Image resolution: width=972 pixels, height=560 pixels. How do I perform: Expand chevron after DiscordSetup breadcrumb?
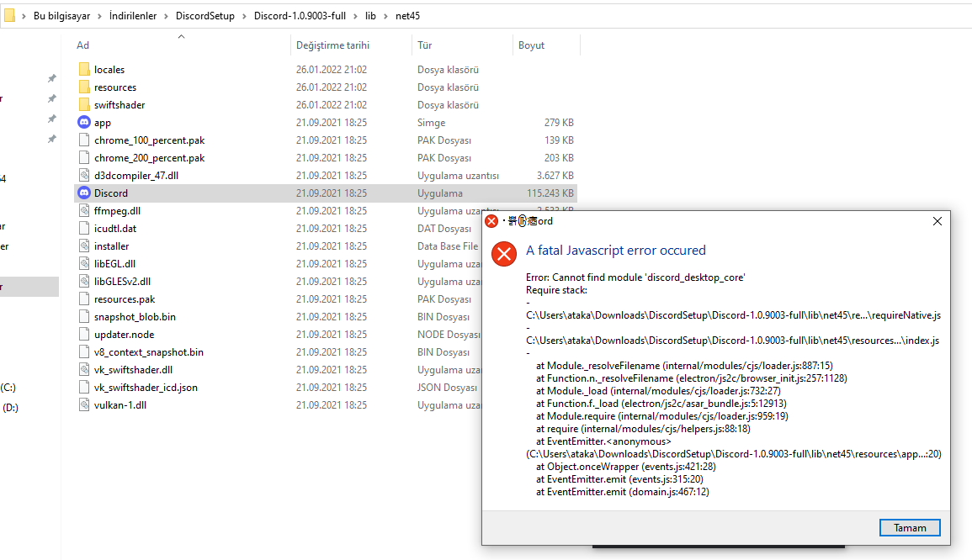(244, 16)
